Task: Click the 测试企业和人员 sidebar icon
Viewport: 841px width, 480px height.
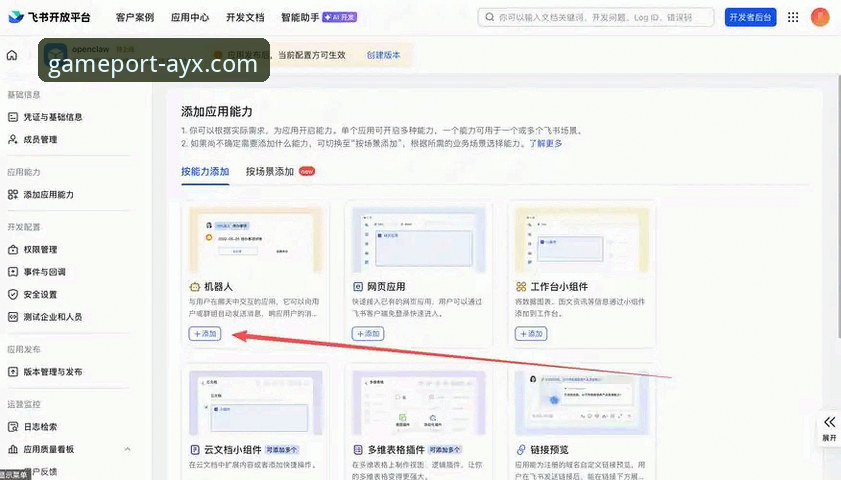Action: tap(13, 317)
